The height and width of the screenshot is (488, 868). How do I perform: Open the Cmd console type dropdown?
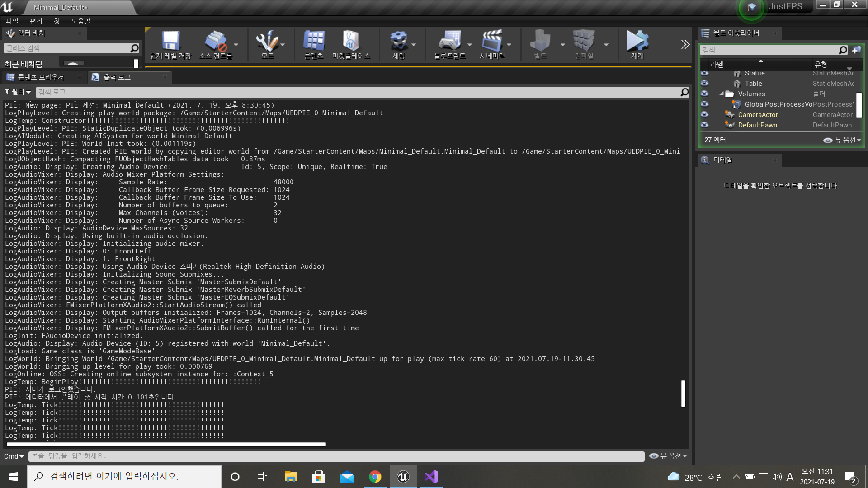(x=14, y=456)
